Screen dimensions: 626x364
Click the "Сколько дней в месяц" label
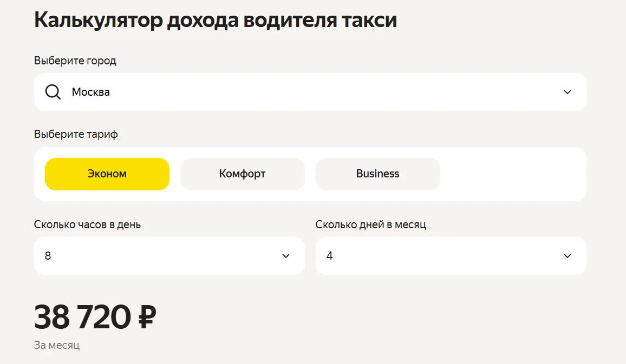tap(371, 224)
